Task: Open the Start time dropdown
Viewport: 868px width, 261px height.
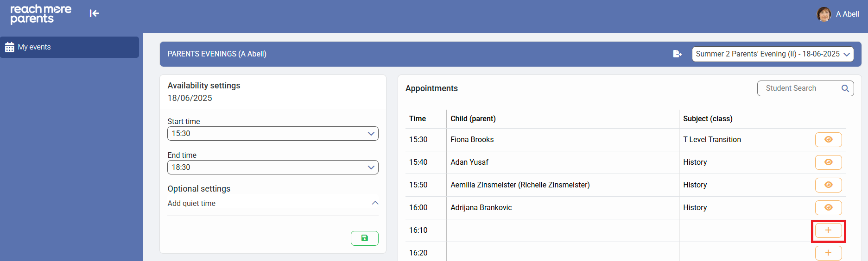Action: [272, 134]
